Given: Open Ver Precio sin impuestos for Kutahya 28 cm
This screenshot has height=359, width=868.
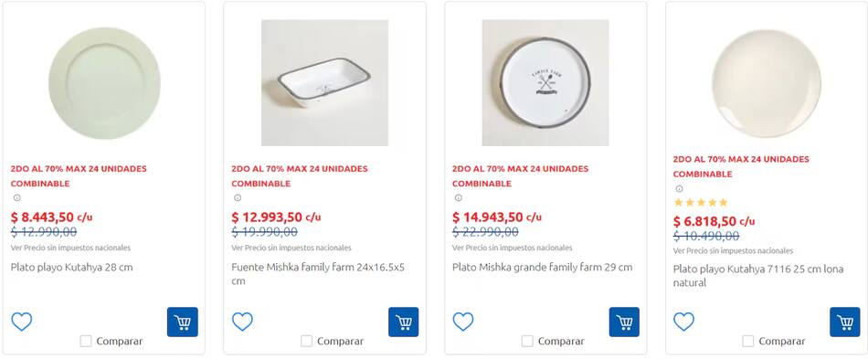Looking at the screenshot, I should pos(71,248).
